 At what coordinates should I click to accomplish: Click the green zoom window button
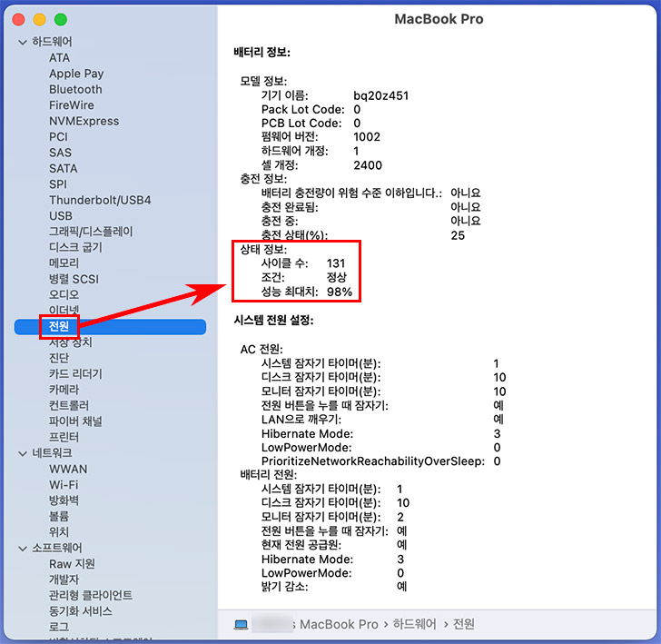pos(61,19)
